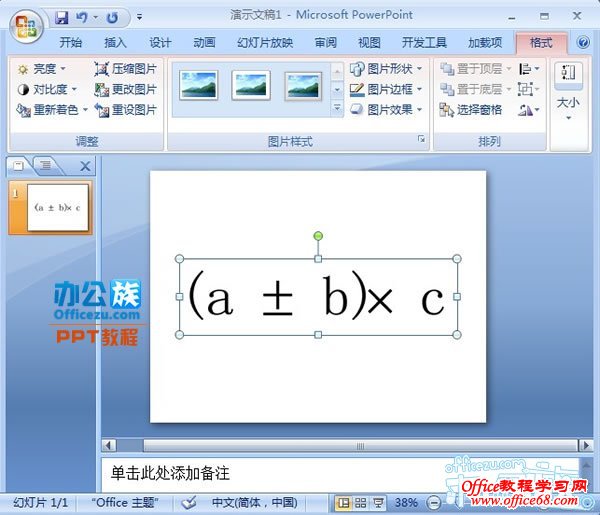Select the 加载项 tab
Screen dimensions: 600x515
click(x=485, y=42)
